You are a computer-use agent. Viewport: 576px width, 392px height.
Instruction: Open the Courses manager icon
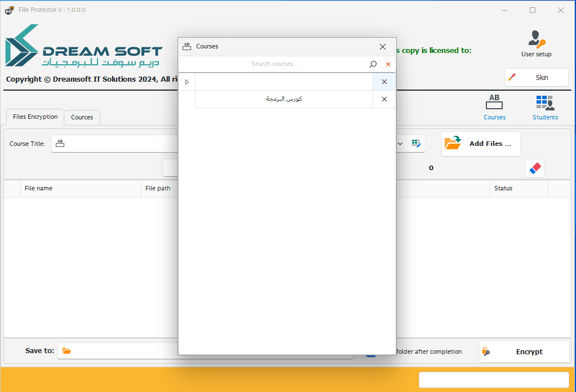click(494, 107)
